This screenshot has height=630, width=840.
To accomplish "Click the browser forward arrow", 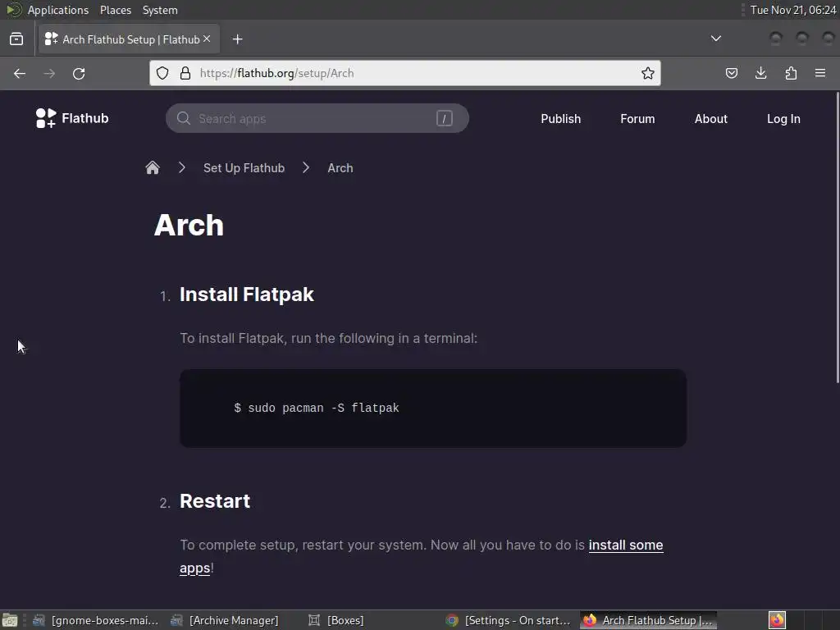I will 49,73.
